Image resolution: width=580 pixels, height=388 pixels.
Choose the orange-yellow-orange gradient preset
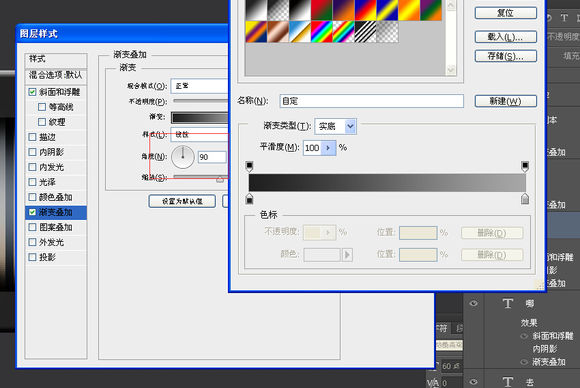coord(409,10)
